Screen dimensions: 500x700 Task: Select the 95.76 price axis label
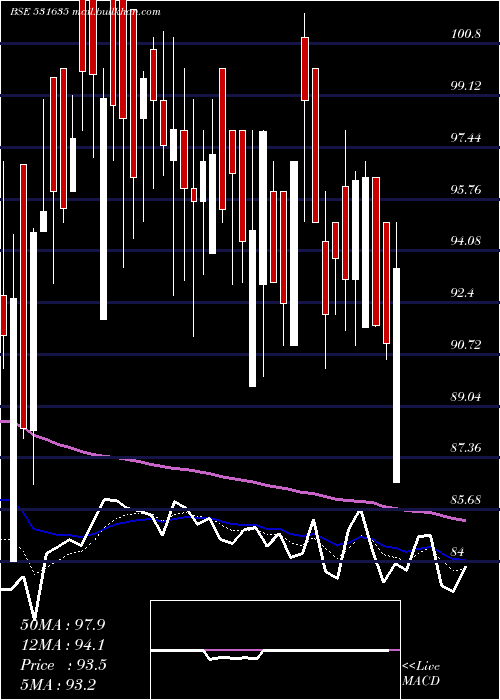(x=466, y=190)
